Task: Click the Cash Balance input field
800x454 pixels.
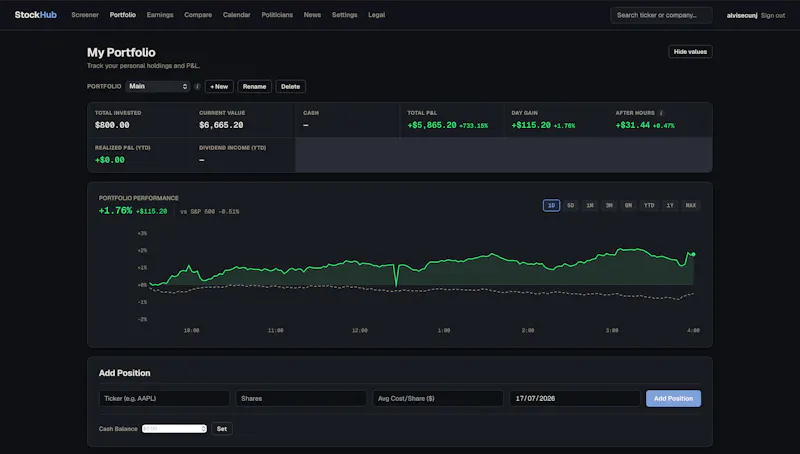Action: click(174, 428)
